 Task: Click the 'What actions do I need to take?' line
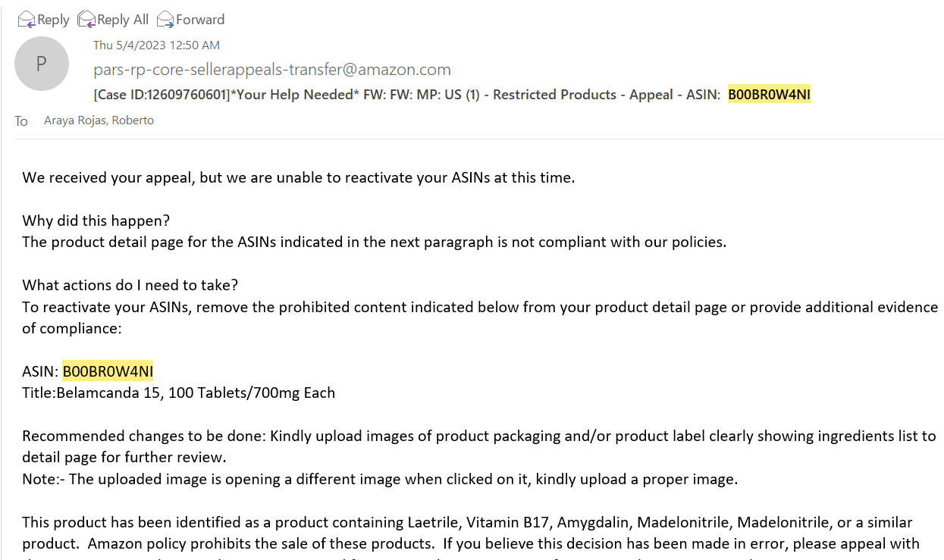point(130,285)
